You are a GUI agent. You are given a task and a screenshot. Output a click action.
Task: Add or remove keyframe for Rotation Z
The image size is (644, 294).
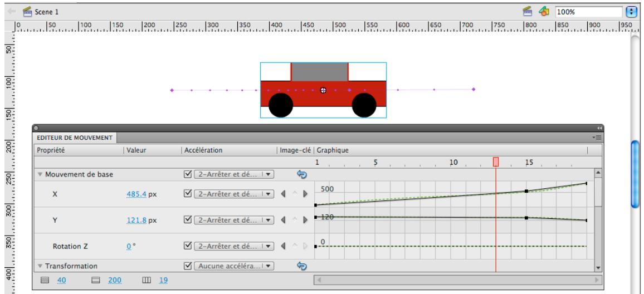(294, 246)
